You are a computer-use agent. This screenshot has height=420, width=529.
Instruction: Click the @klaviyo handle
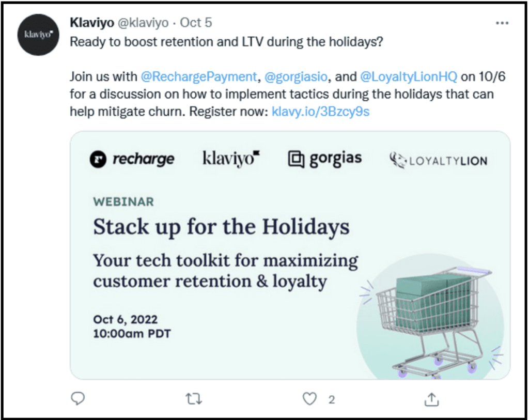tap(144, 23)
